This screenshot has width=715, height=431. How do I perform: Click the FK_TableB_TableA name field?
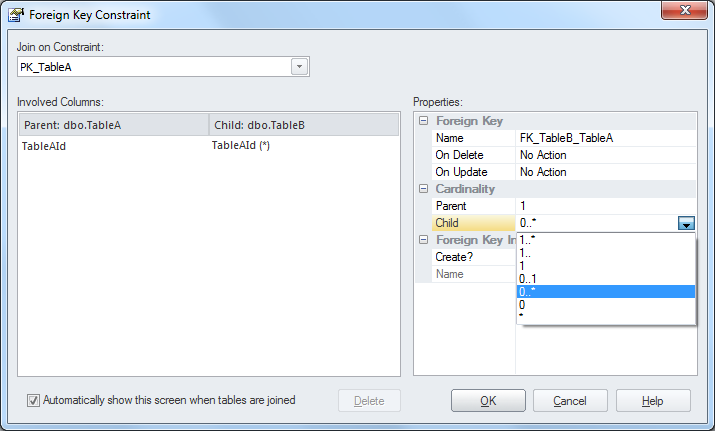605,138
